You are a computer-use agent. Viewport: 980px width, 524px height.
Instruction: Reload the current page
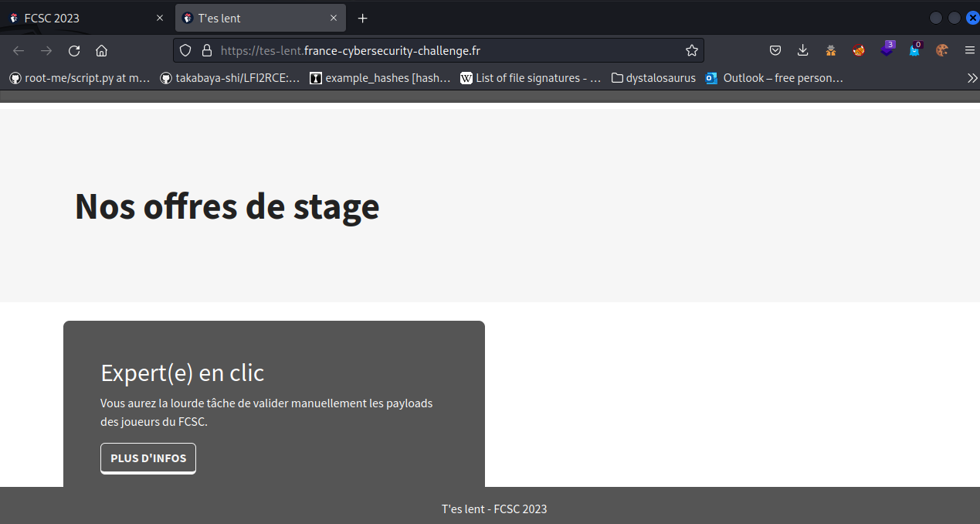74,51
